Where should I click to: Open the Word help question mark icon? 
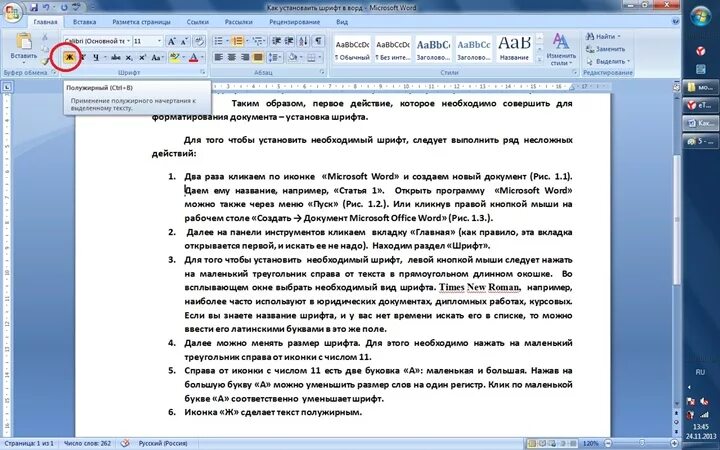[675, 21]
